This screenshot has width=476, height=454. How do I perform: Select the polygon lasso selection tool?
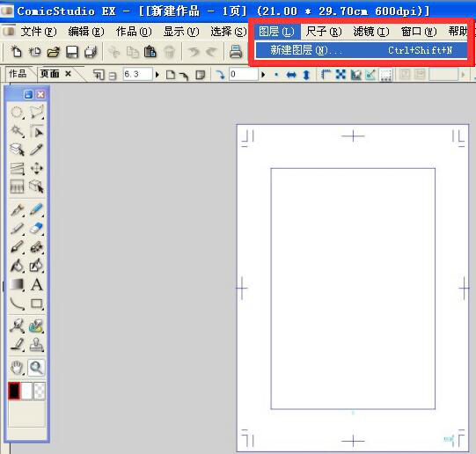coord(37,113)
